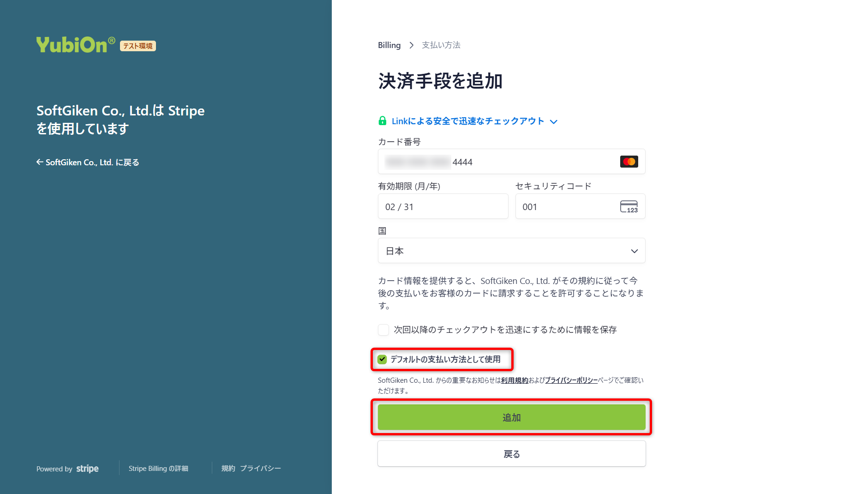This screenshot has width=868, height=494.
Task: Uncheck default payment method option
Action: tap(382, 359)
